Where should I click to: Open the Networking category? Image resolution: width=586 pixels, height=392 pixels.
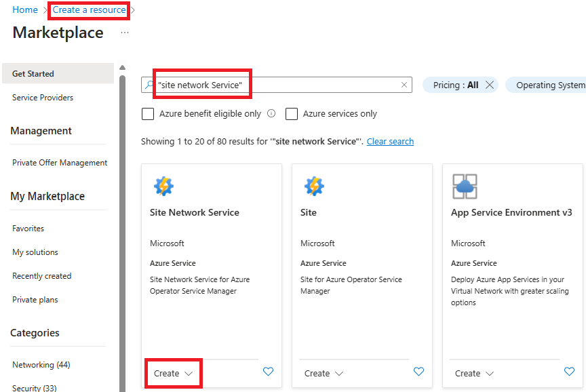click(x=41, y=364)
